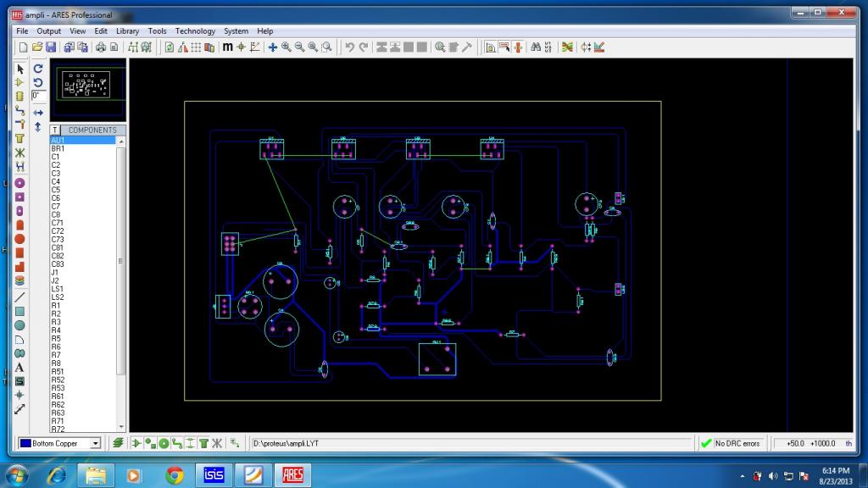Click the components list scrollbar thumb
The height and width of the screenshot is (488, 868).
[120, 261]
